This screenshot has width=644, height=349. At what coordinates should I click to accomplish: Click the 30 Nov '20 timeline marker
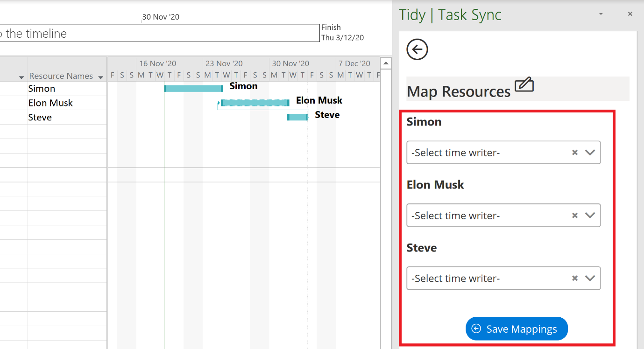click(161, 17)
